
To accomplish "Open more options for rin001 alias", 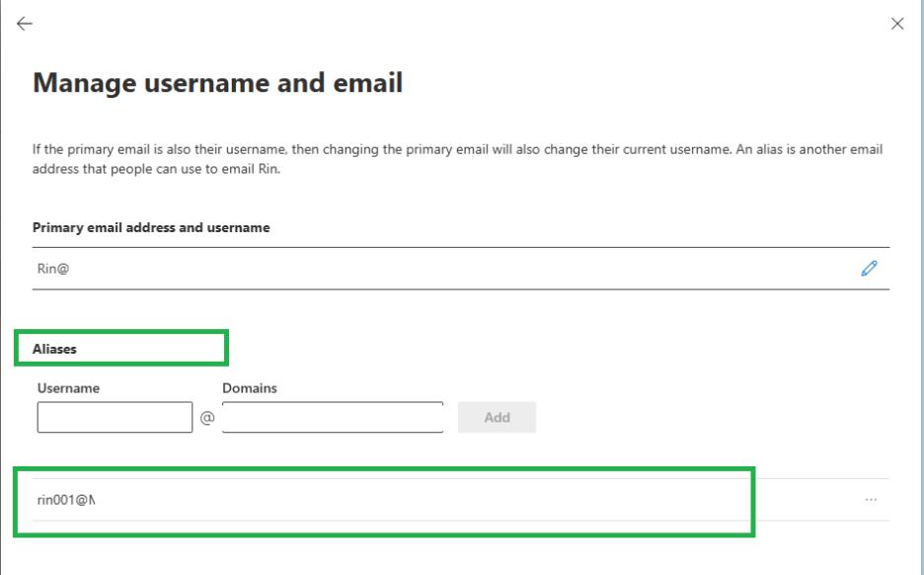I will tap(871, 500).
